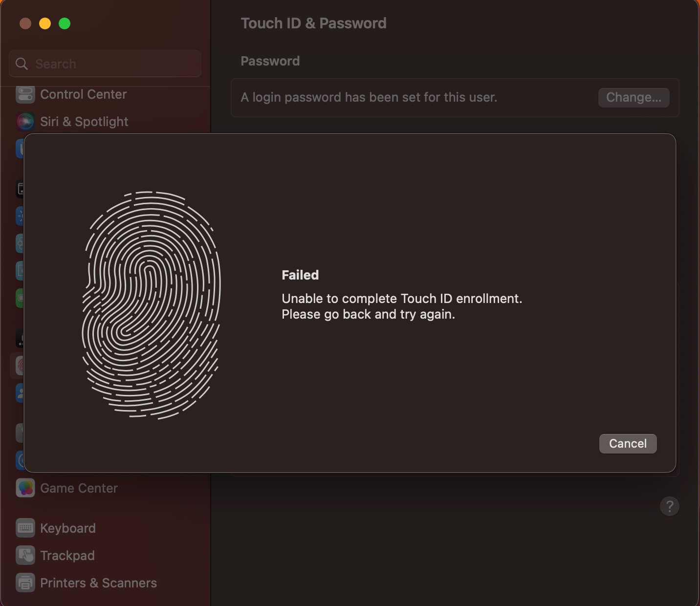Focus the Search field in sidebar
Image resolution: width=700 pixels, height=606 pixels.
pyautogui.click(x=112, y=64)
